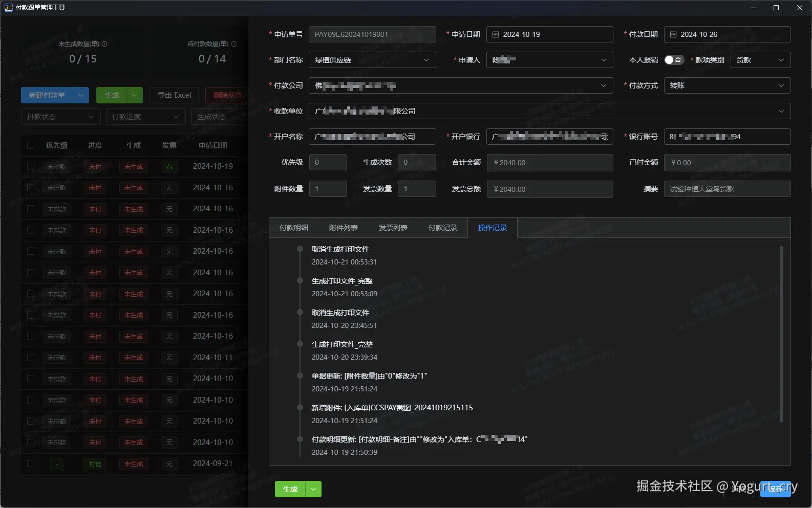This screenshot has height=508, width=812.
Task: Click the 新建付款单 button
Action: pos(47,95)
